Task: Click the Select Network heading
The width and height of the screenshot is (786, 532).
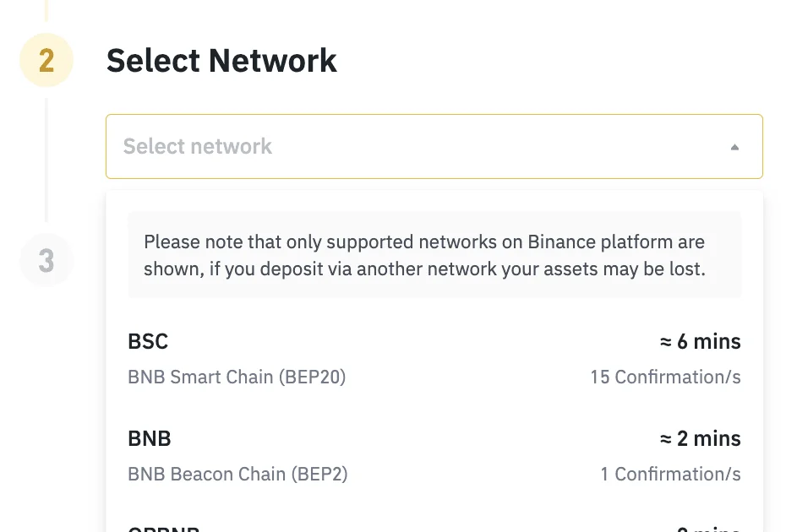Action: (221, 61)
